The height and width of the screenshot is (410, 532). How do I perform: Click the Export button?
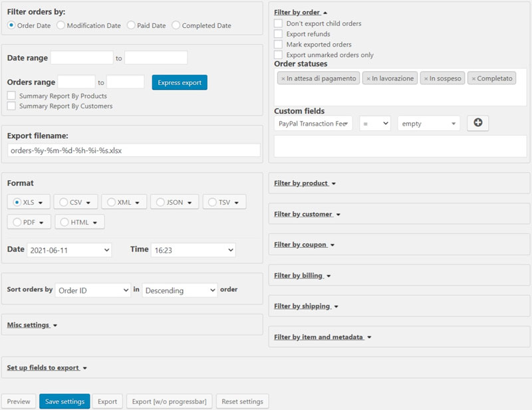click(107, 401)
